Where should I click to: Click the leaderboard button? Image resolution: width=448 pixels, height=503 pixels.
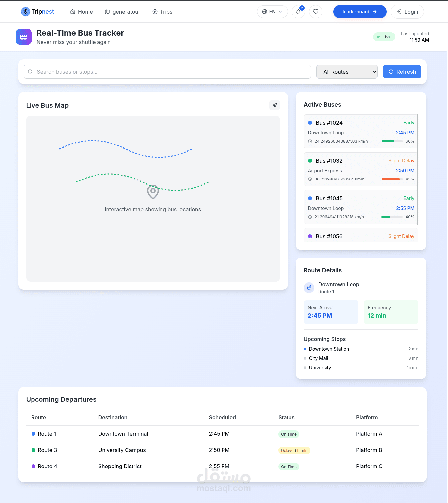tap(360, 12)
